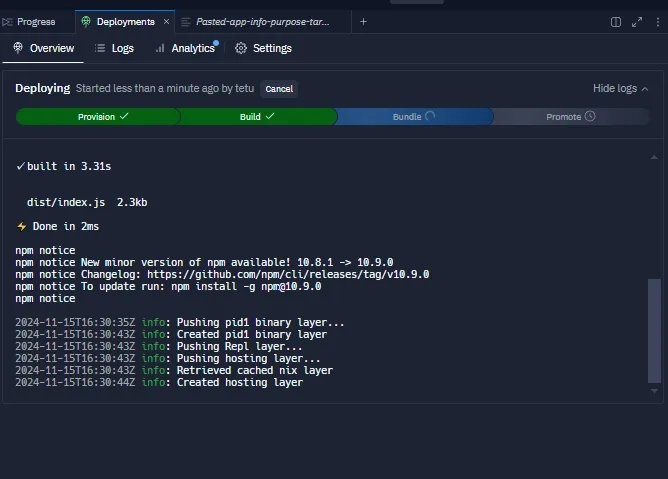Open the Pasted-app-info-purpose-tar tab

coord(262,22)
